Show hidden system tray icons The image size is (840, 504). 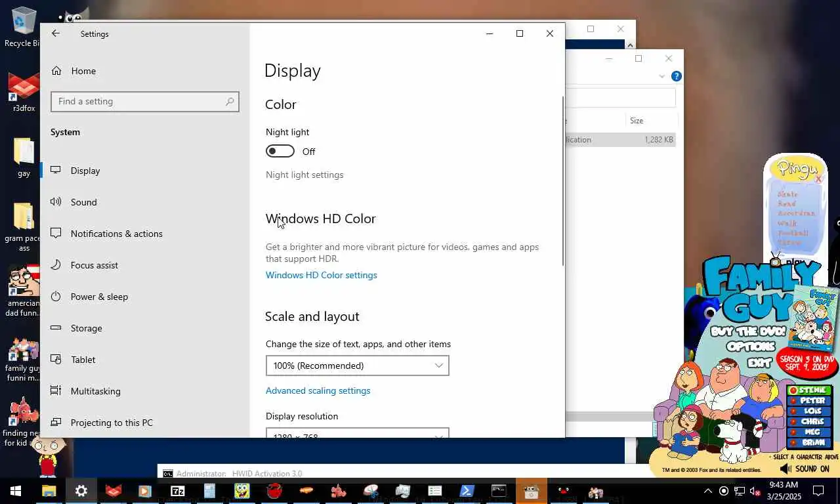click(708, 491)
